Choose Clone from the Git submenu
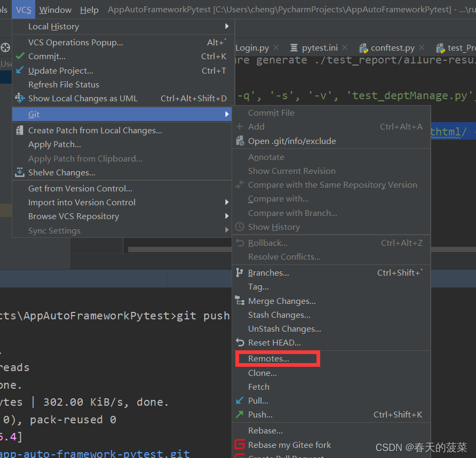 [x=261, y=373]
